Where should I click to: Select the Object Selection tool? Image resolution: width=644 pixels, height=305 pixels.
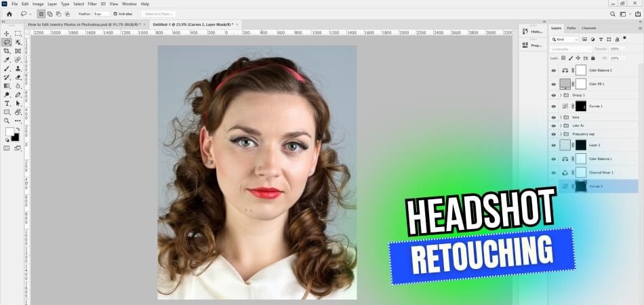pos(18,42)
